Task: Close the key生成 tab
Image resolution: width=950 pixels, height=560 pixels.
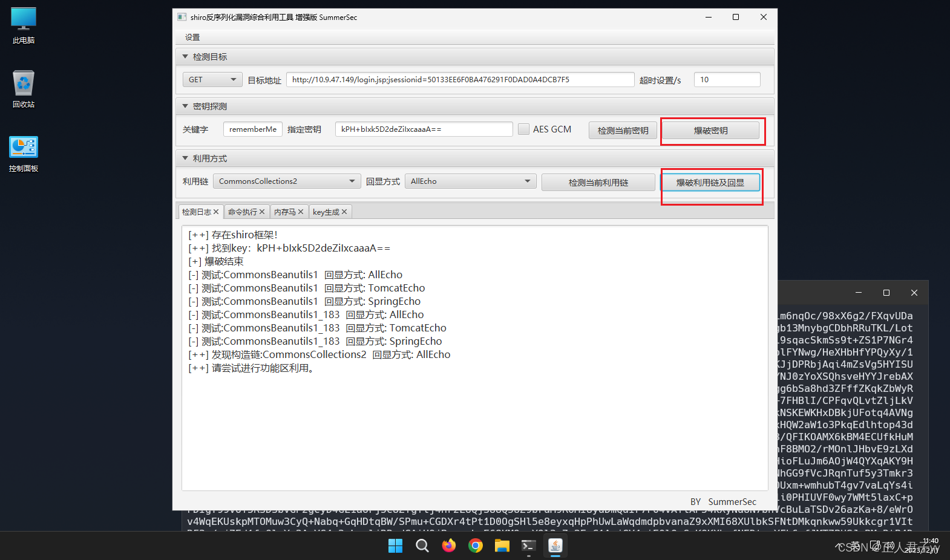Action: coord(344,212)
